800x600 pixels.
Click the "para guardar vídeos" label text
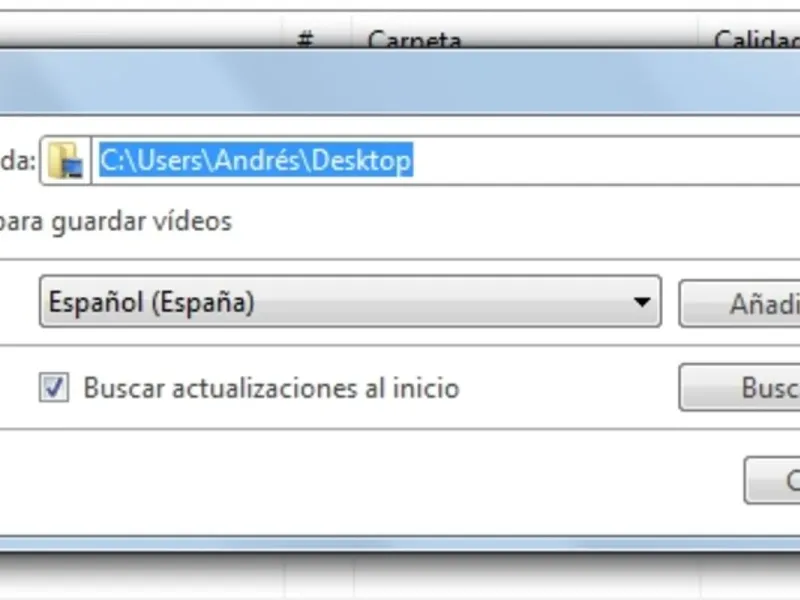[115, 222]
